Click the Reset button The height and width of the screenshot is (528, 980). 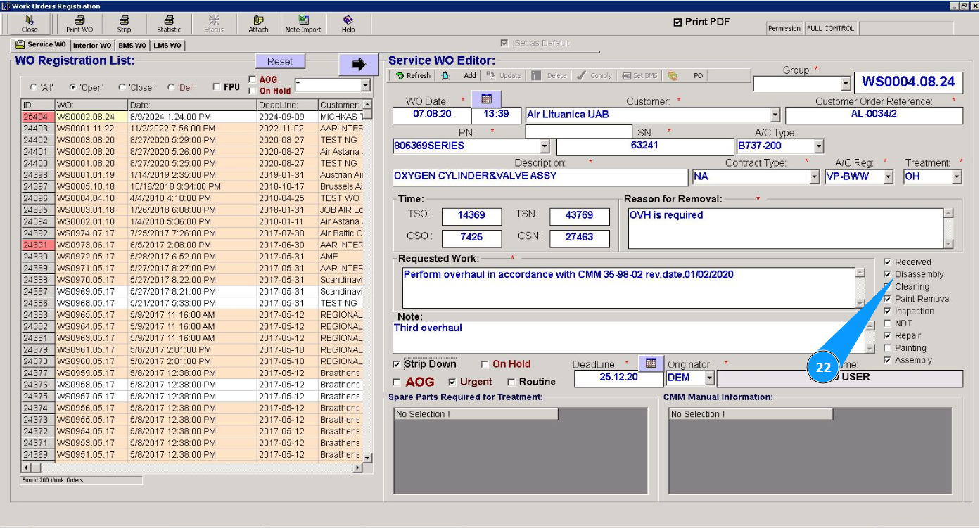(x=280, y=62)
